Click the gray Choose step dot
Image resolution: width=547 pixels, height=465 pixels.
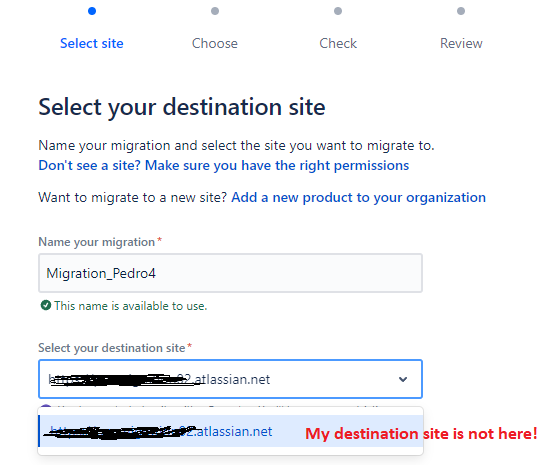pyautogui.click(x=215, y=11)
